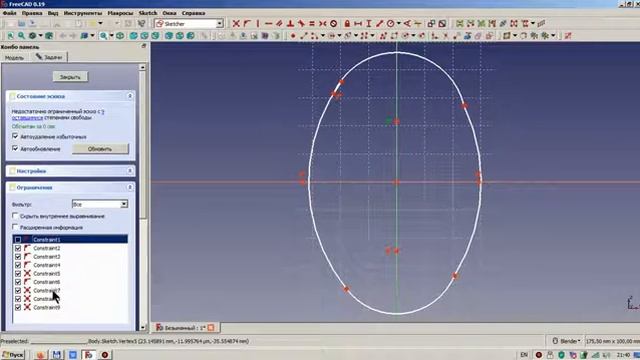
Task: Uncheck the Constraint2 checkbox
Action: click(18, 248)
